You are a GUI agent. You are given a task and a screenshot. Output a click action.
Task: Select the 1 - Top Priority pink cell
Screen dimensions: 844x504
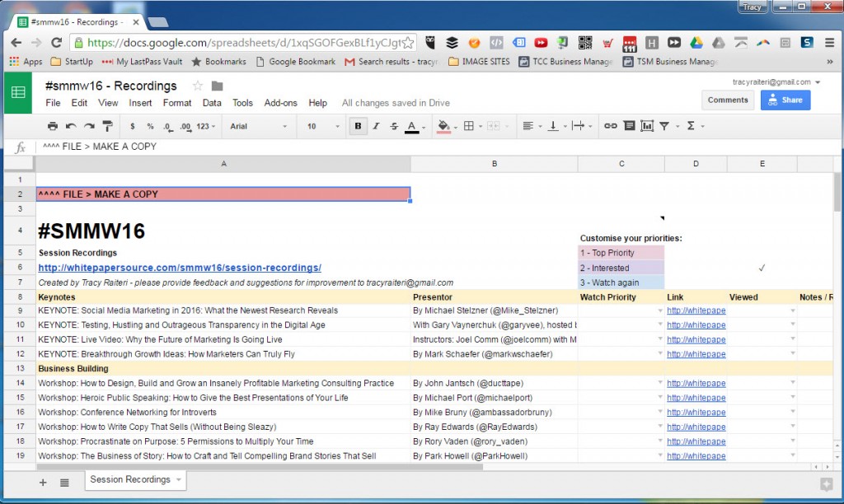tap(621, 253)
